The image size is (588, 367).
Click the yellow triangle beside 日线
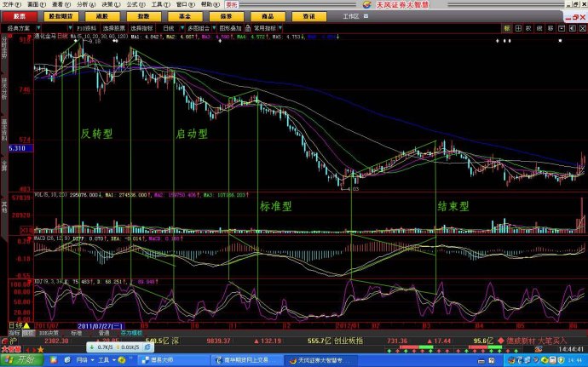(x=26, y=325)
